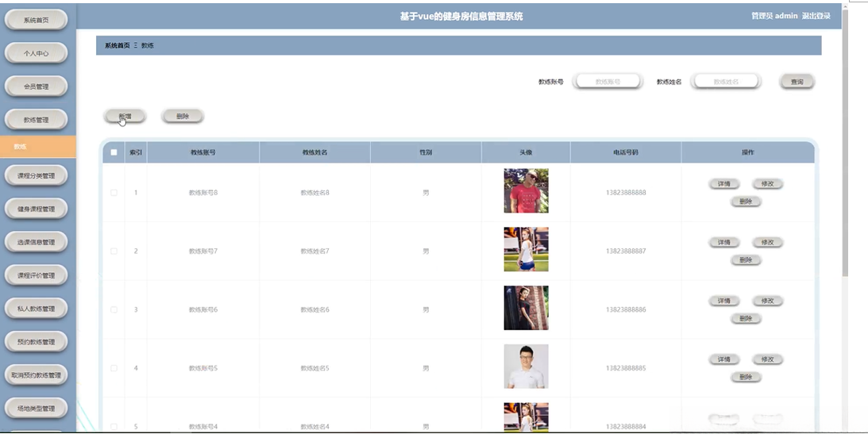Click phone number 13823888887
Image resolution: width=868 pixels, height=434 pixels.
click(x=626, y=251)
